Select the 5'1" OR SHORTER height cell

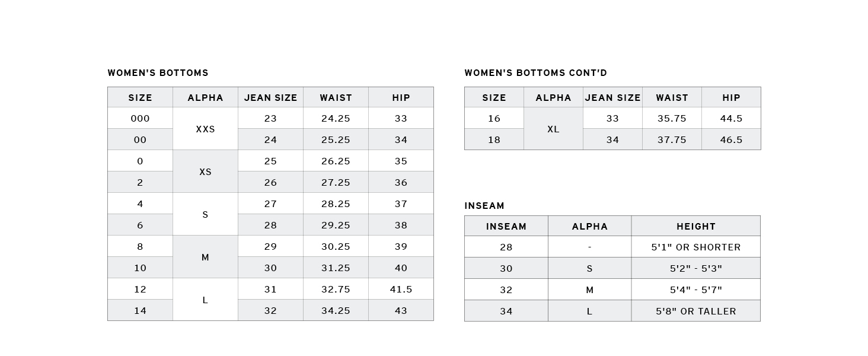(695, 247)
